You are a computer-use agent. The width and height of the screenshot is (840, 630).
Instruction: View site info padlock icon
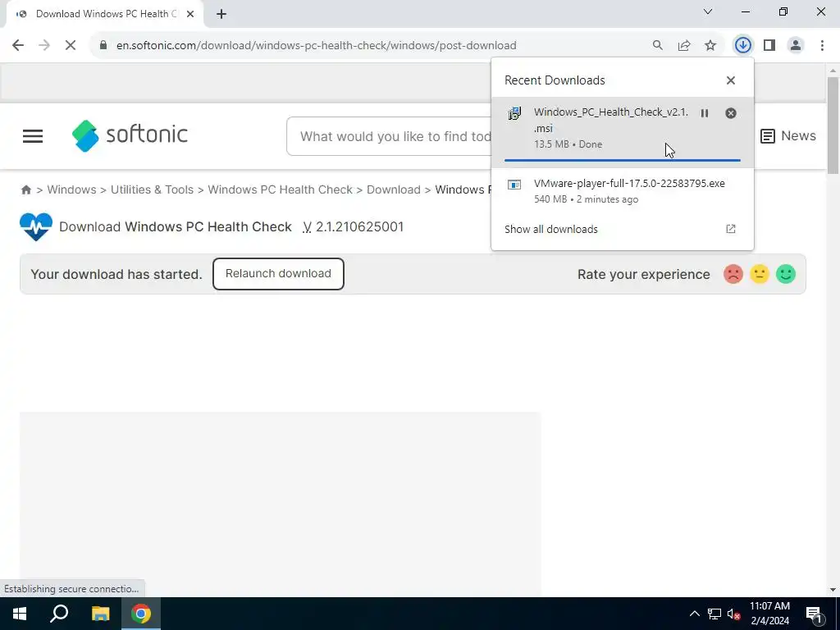pyautogui.click(x=103, y=46)
